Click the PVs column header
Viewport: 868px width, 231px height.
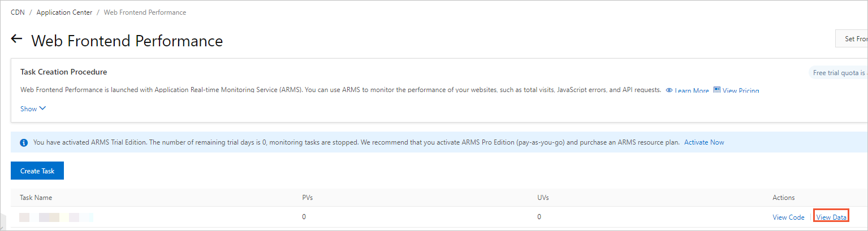tap(308, 198)
